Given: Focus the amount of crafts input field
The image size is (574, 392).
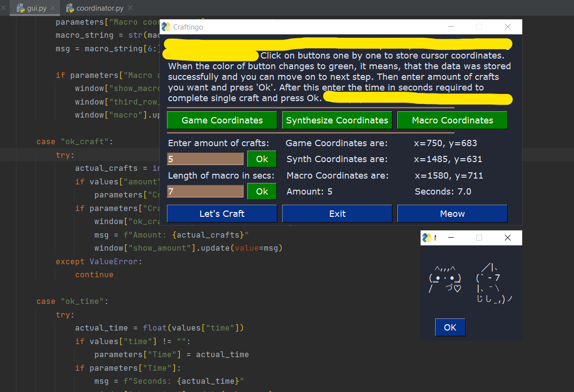Looking at the screenshot, I should [205, 159].
